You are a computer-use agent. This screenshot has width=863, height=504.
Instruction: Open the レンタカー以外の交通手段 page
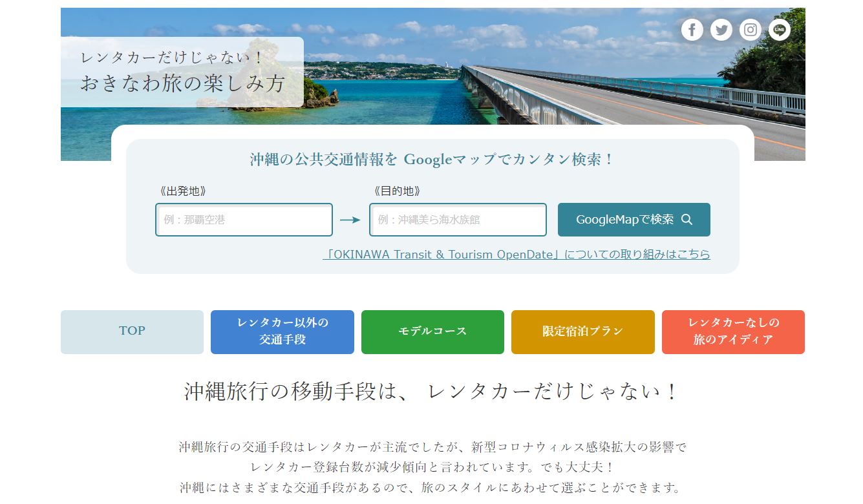point(282,331)
